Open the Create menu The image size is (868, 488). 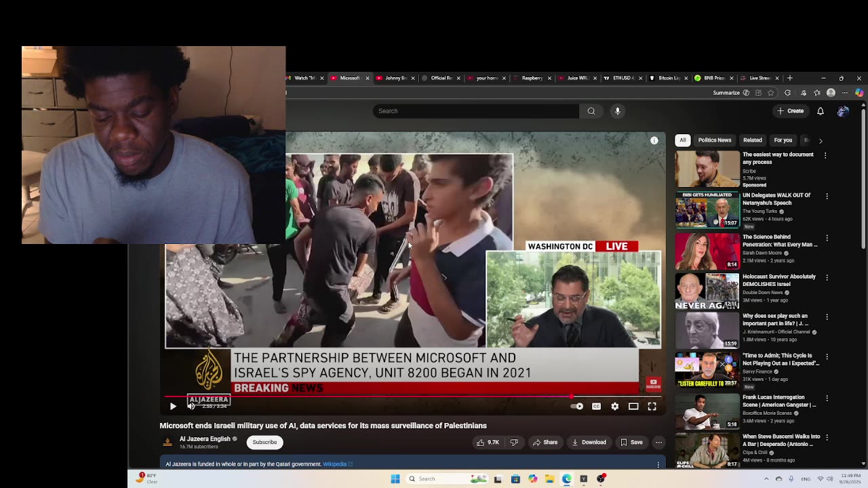click(x=791, y=110)
